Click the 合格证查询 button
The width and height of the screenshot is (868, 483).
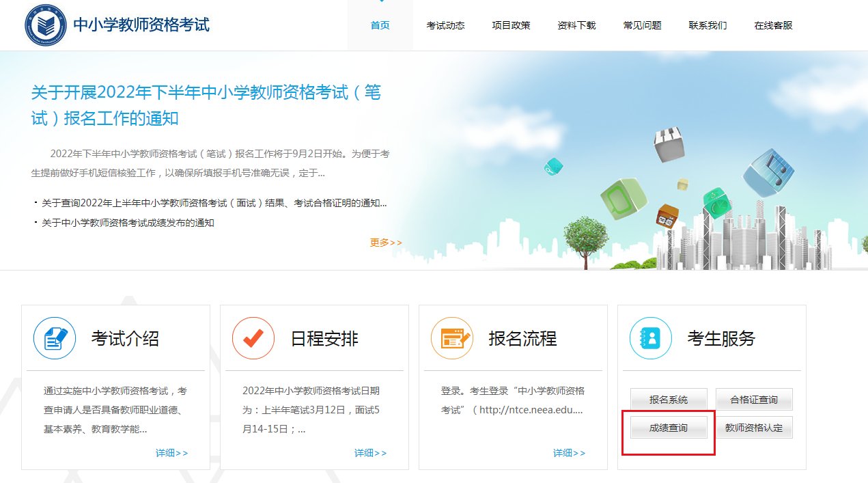754,400
